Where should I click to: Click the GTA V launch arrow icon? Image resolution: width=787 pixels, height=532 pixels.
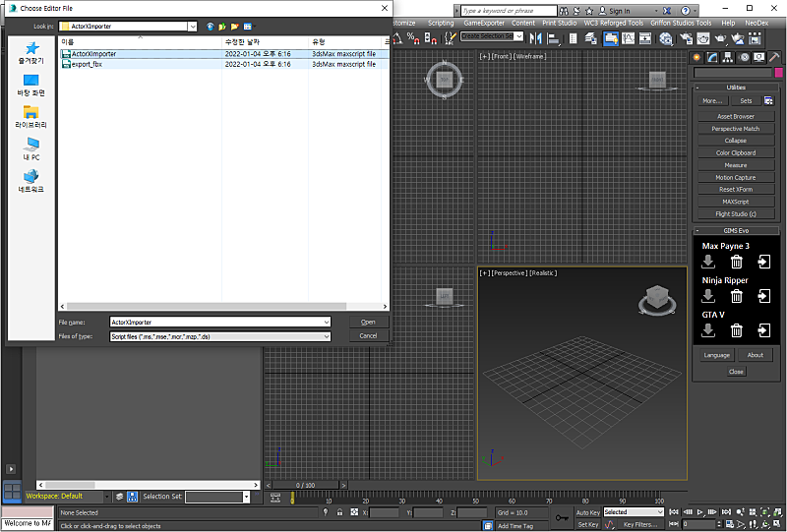[x=764, y=330]
